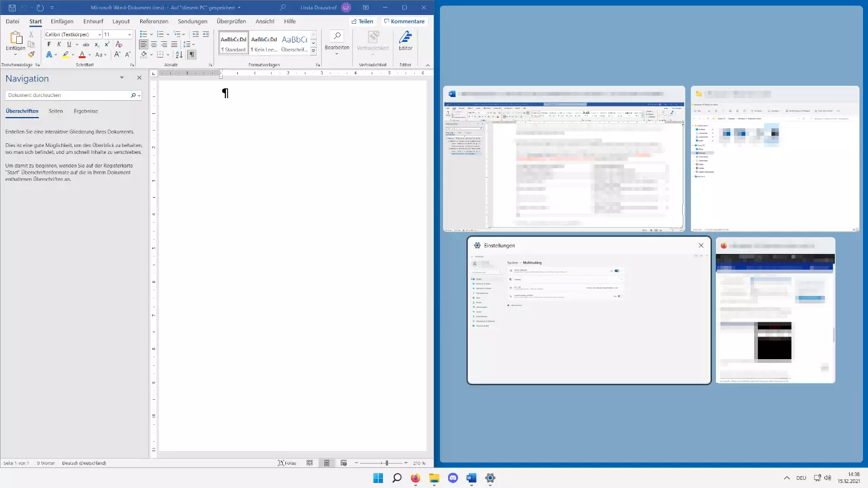The height and width of the screenshot is (488, 868).
Task: Click the Cut scissors icon
Action: point(31,34)
